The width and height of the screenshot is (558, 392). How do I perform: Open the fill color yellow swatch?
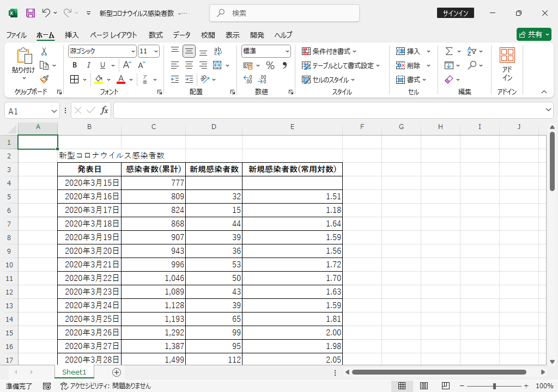(x=99, y=79)
